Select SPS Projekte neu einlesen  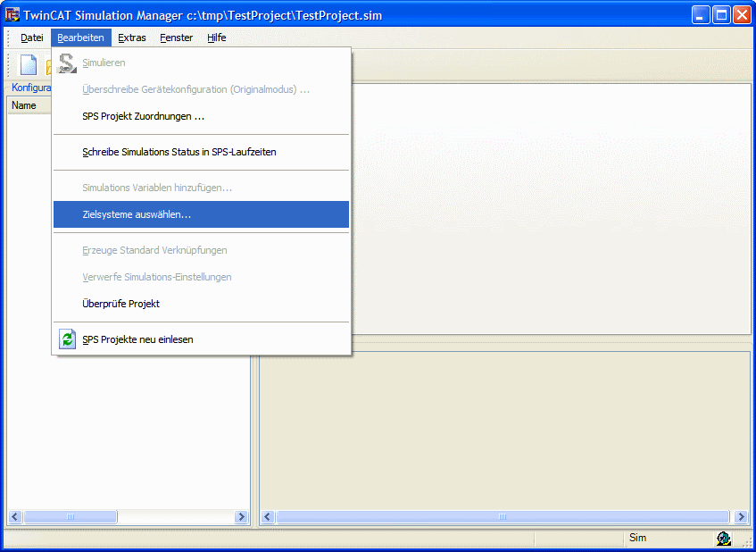click(x=201, y=339)
